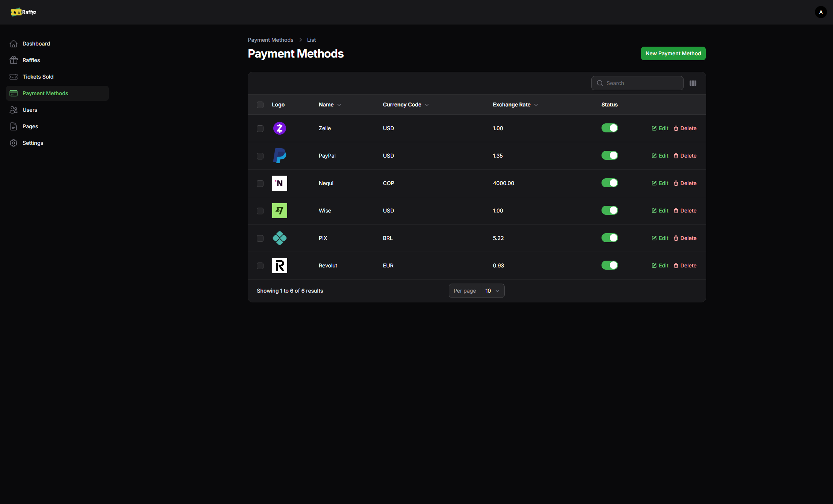The height and width of the screenshot is (504, 833).
Task: Click the edit icon for Nequi
Action: click(654, 183)
